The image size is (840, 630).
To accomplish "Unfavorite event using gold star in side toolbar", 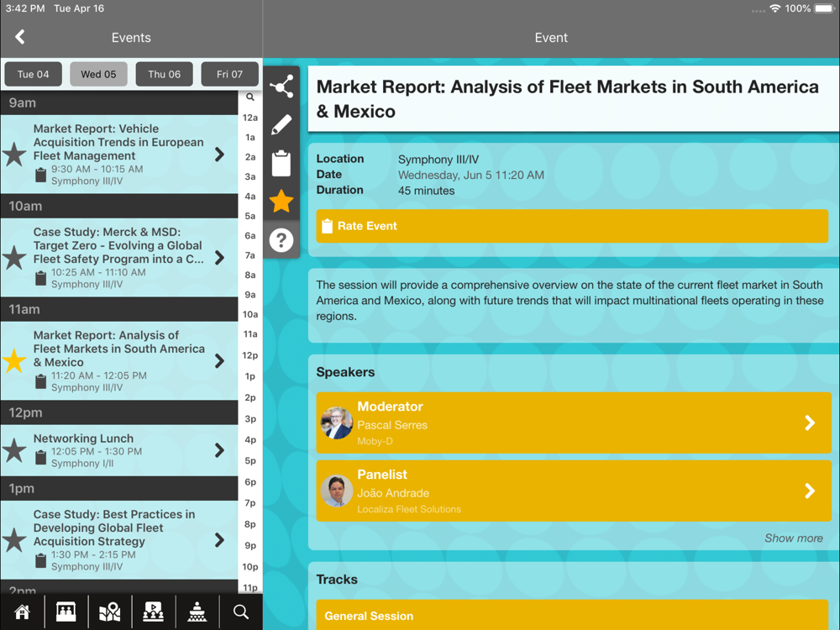I will pyautogui.click(x=281, y=202).
